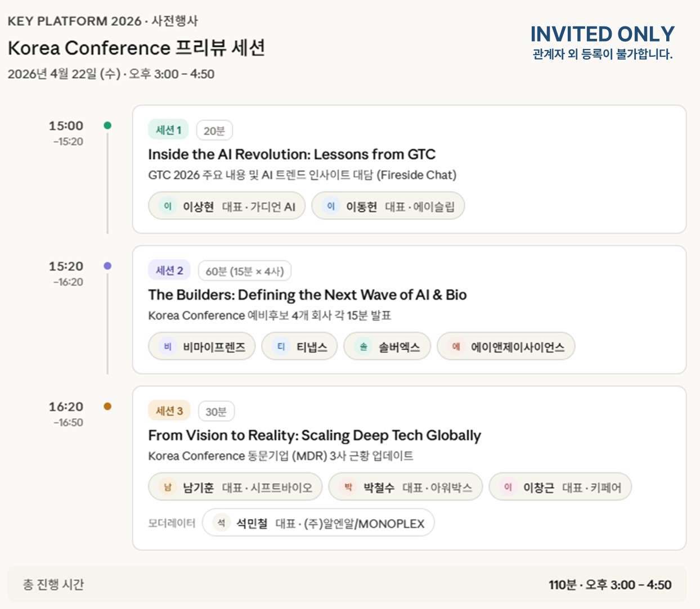
Task: Click the 에 avatar for 에이앤제이사이언스
Action: [456, 346]
